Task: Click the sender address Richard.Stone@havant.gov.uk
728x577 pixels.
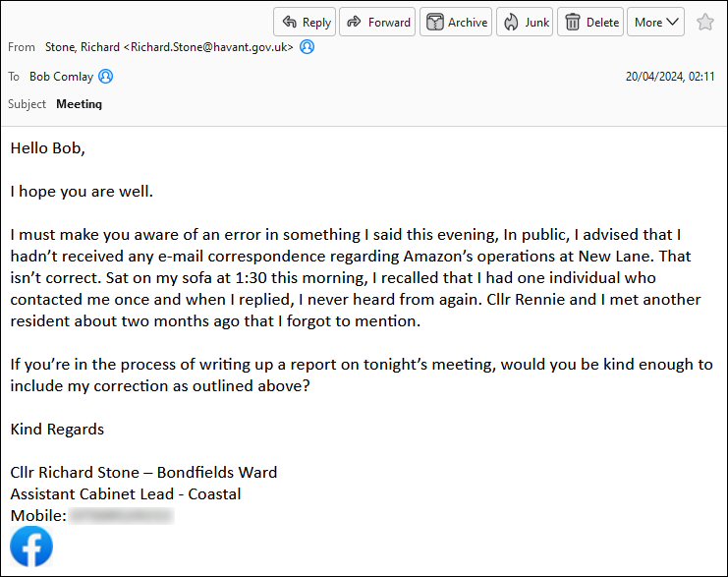Action: point(208,47)
